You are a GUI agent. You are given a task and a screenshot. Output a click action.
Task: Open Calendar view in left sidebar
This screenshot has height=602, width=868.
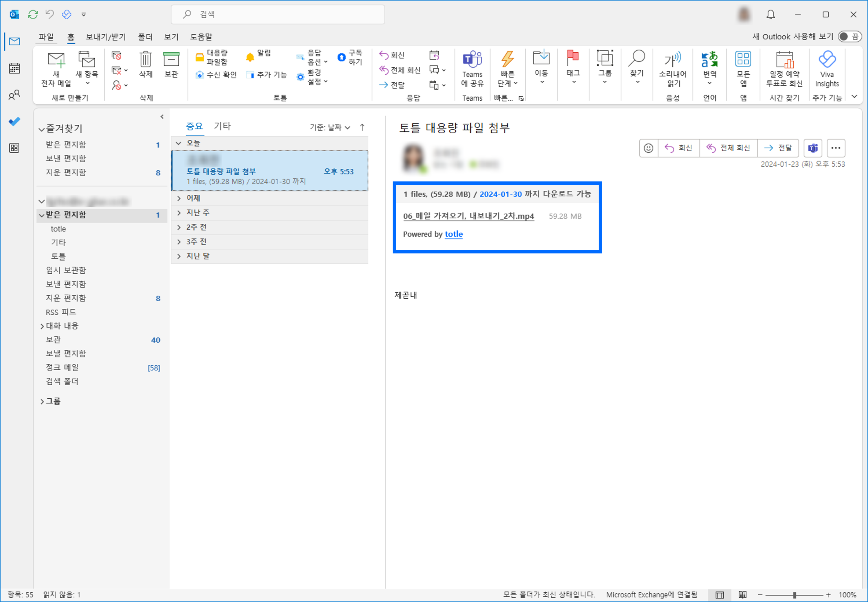pyautogui.click(x=14, y=68)
